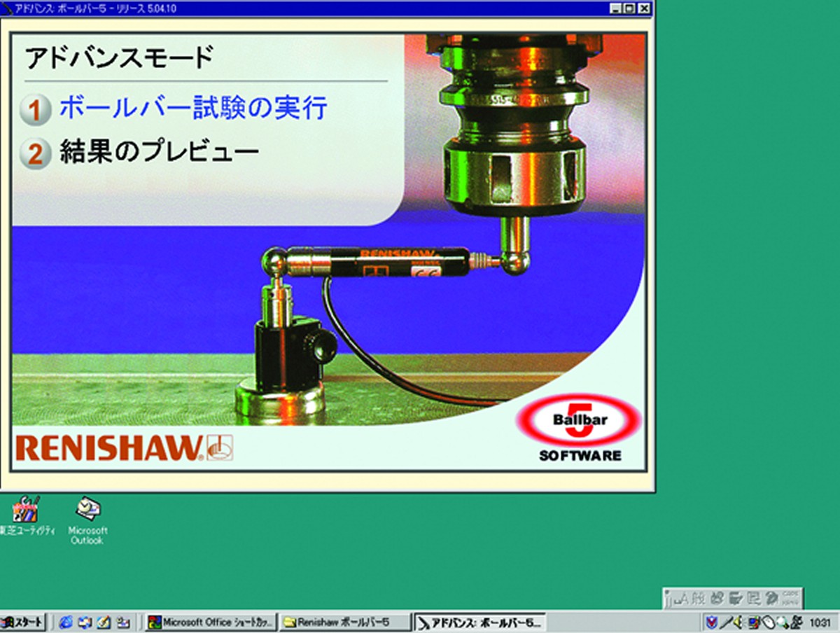840x633 pixels.
Task: Select 結果のプレビュー option
Action: 160,151
